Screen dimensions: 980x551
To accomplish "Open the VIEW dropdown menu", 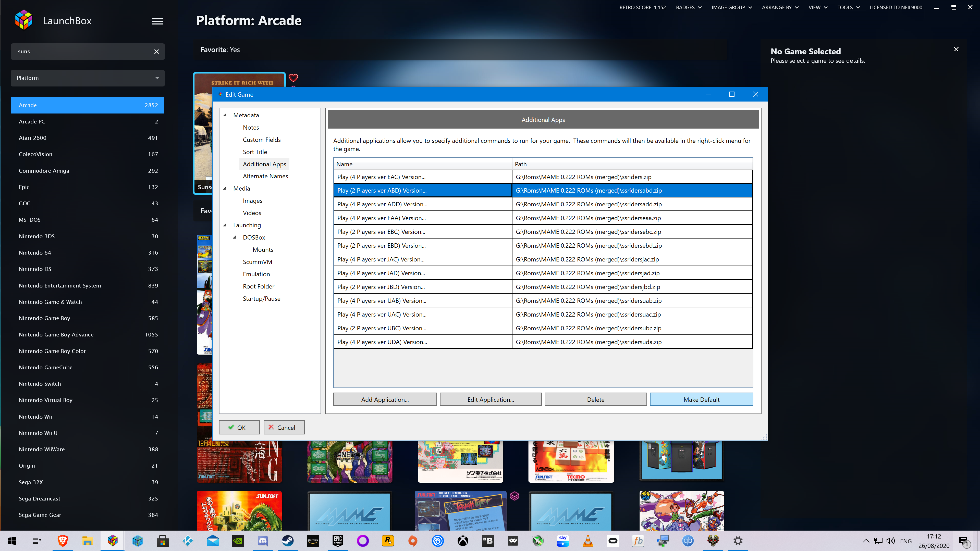I will pyautogui.click(x=818, y=7).
